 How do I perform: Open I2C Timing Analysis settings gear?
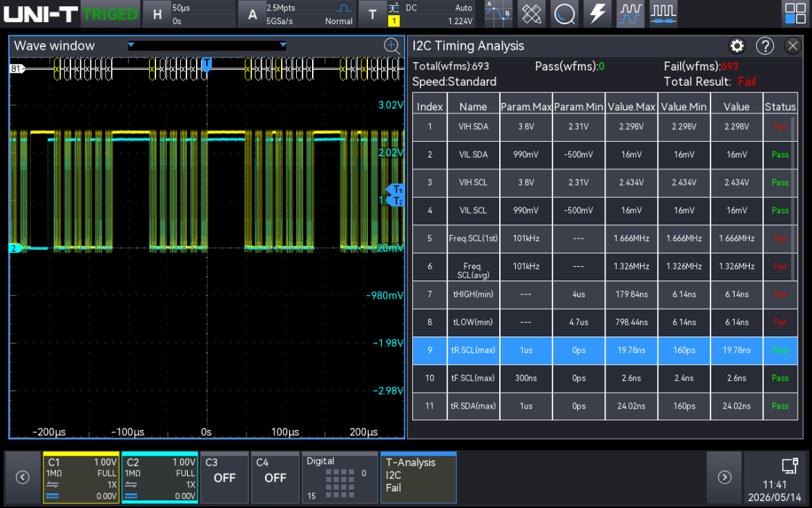737,46
